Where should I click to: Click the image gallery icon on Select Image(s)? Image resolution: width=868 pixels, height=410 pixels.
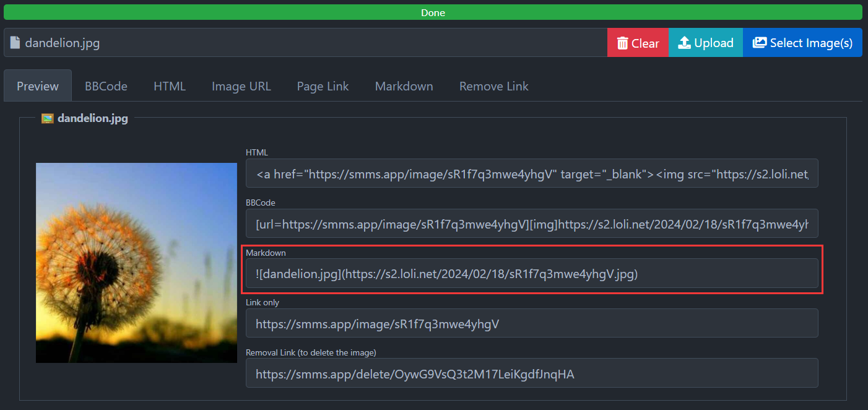760,42
